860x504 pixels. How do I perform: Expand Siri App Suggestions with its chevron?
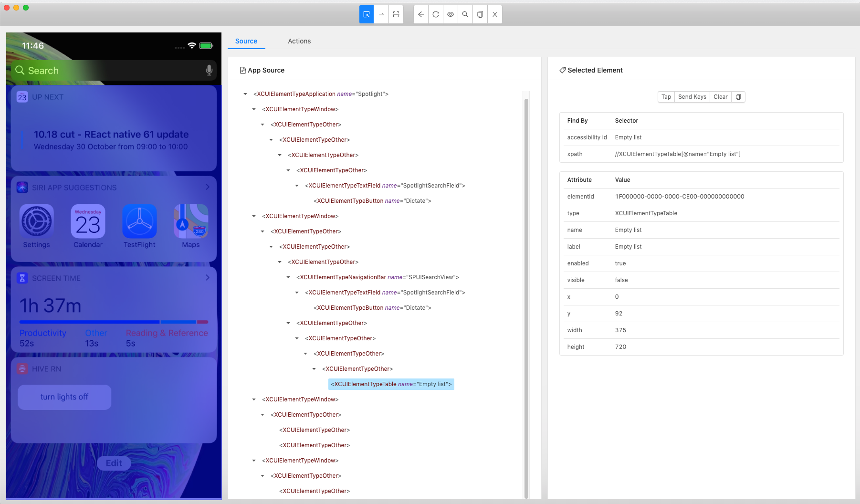point(208,187)
